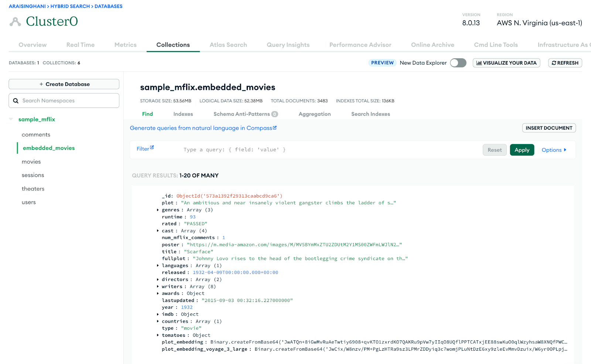Open the Options query dropdown

click(554, 150)
